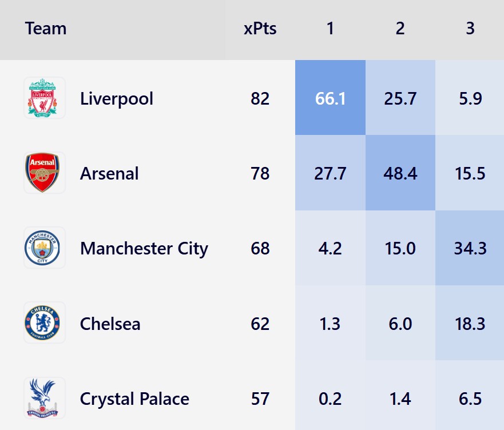Viewport: 504px width, 430px height.
Task: Click Chelsea's 18.3 third-place probability cell
Action: [x=470, y=324]
